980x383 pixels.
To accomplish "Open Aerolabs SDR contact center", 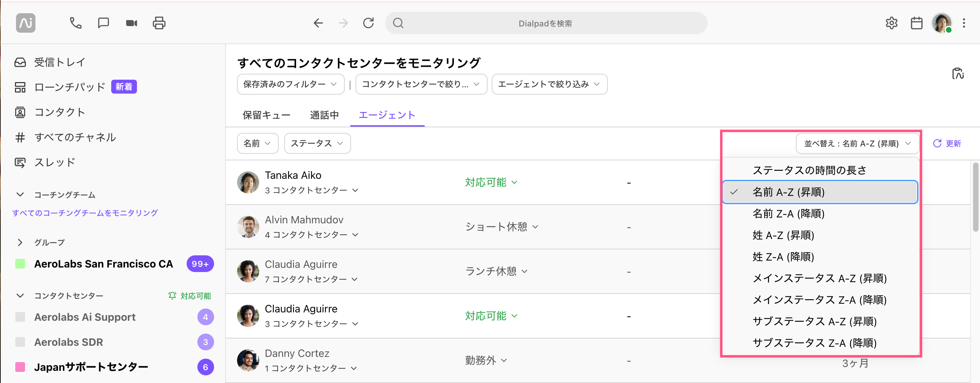I will point(68,342).
